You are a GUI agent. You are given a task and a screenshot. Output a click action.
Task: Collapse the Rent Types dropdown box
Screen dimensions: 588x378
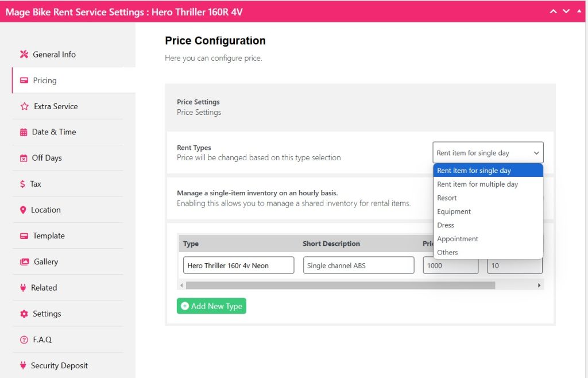pos(488,153)
